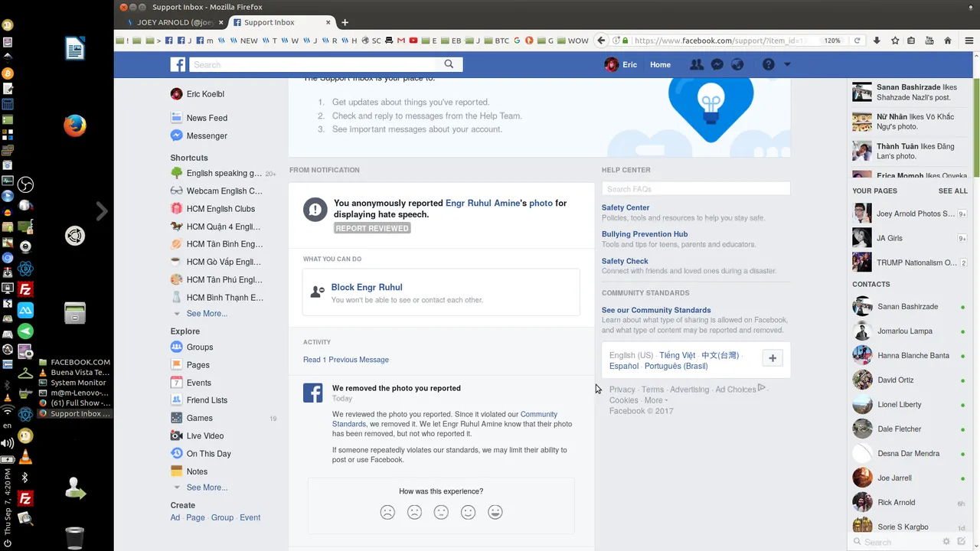This screenshot has width=980, height=551.
Task: Reset the 120% zoom indicator
Action: (832, 41)
